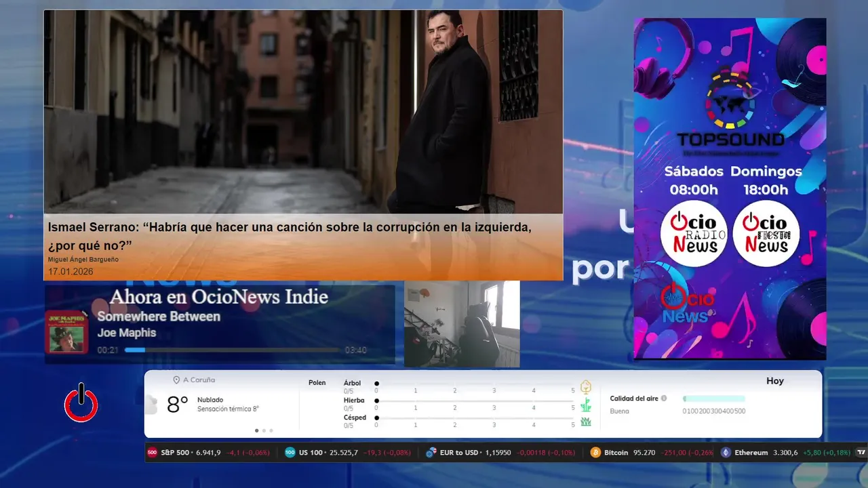Viewport: 868px width, 488px height.
Task: Click the Ethereum logo in ticker
Action: pyautogui.click(x=726, y=452)
